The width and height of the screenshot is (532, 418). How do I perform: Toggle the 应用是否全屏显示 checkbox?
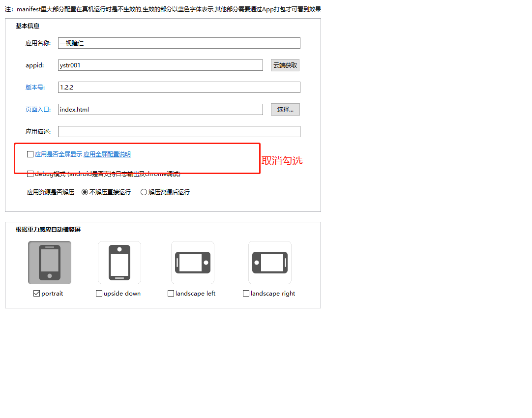pyautogui.click(x=30, y=154)
